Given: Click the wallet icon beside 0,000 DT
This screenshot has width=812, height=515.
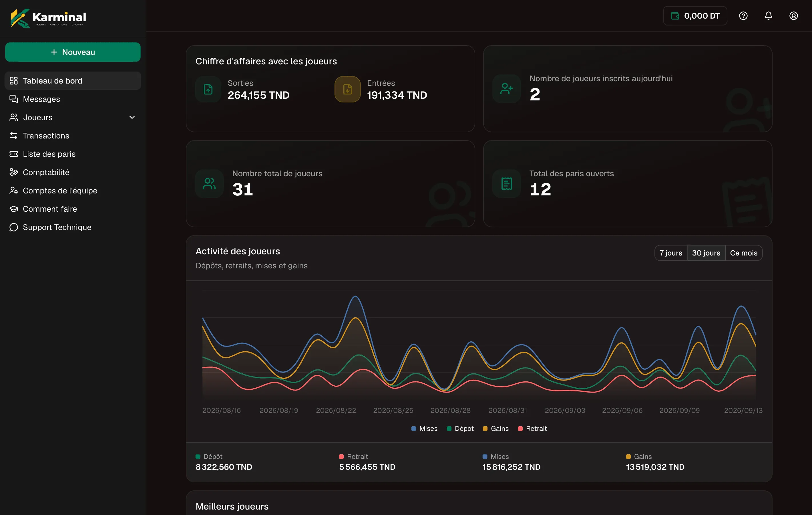Looking at the screenshot, I should pyautogui.click(x=675, y=16).
